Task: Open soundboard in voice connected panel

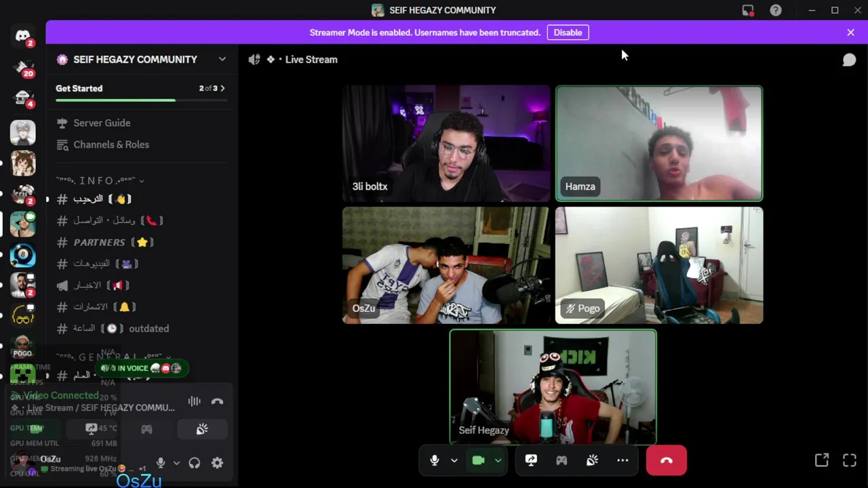Action: (x=202, y=429)
